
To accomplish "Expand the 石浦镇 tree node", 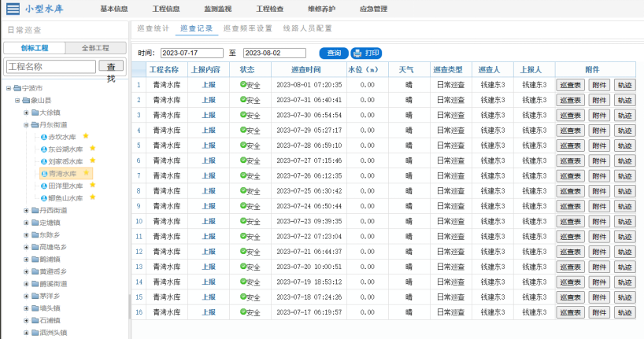I will pyautogui.click(x=26, y=320).
